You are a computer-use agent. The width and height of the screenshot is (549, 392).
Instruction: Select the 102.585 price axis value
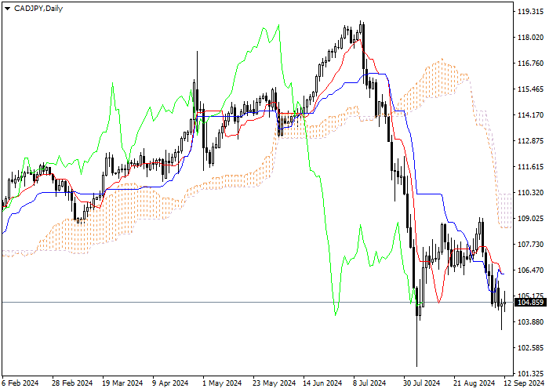530,348
